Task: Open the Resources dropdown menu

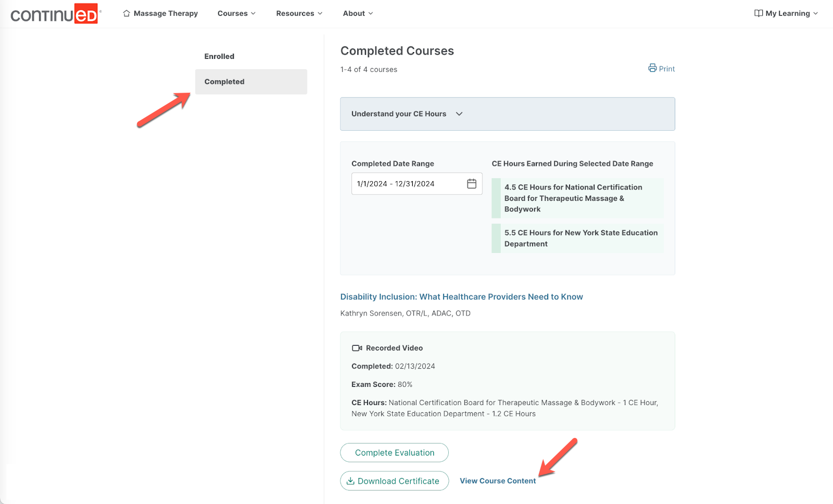Action: [299, 14]
